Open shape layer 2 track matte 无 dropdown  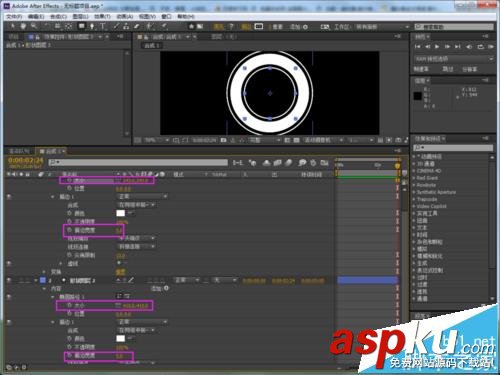pyautogui.click(x=224, y=280)
